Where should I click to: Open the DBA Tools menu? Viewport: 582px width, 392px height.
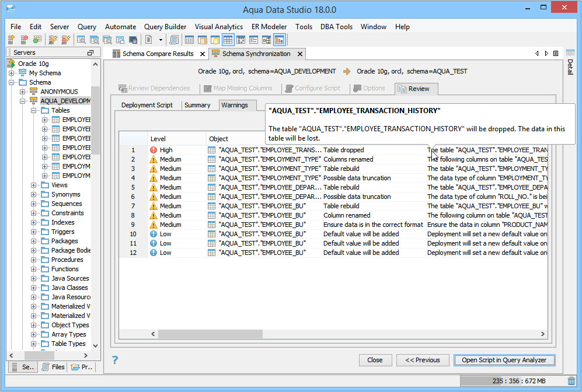tap(337, 27)
